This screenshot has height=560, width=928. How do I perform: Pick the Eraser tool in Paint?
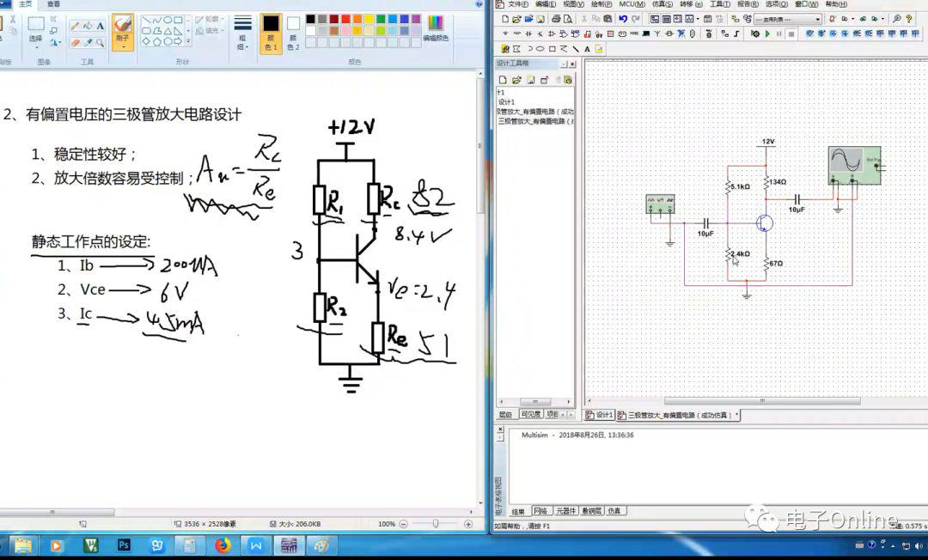point(75,41)
